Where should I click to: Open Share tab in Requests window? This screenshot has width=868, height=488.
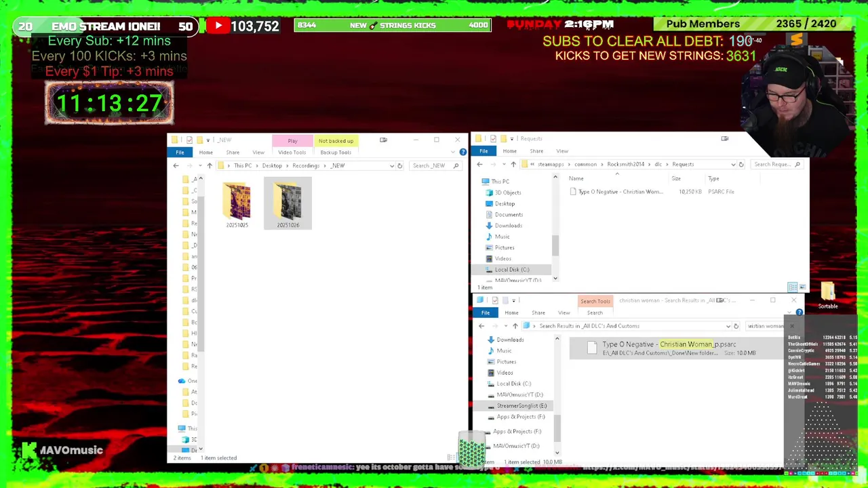tap(536, 151)
